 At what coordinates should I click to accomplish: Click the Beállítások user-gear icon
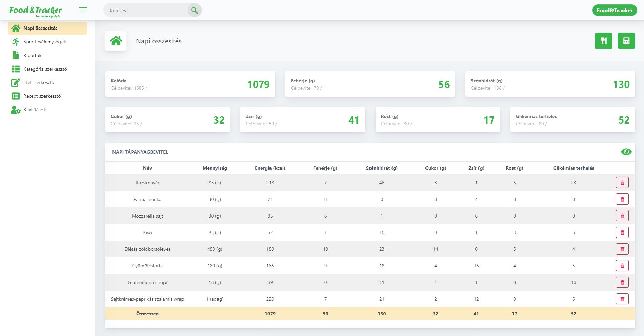click(16, 110)
